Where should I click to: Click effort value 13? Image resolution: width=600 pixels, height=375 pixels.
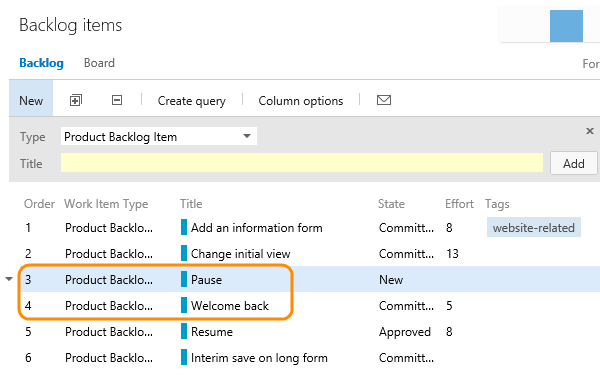[452, 254]
